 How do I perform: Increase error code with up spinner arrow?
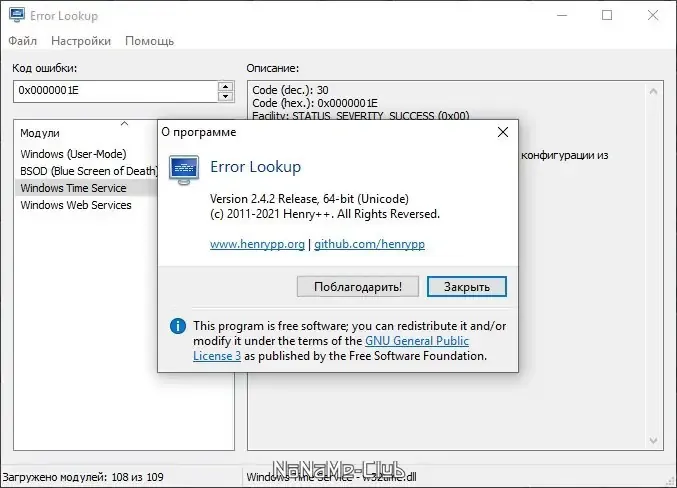(225, 86)
